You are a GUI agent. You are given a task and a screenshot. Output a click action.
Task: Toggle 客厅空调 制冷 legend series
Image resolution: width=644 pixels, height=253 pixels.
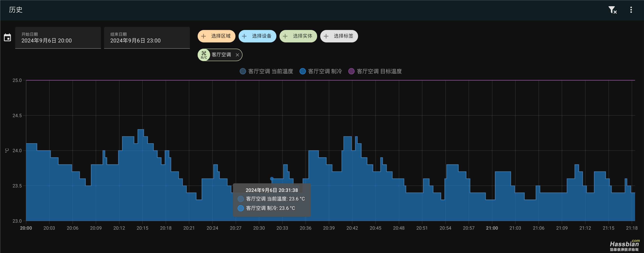[x=321, y=71]
